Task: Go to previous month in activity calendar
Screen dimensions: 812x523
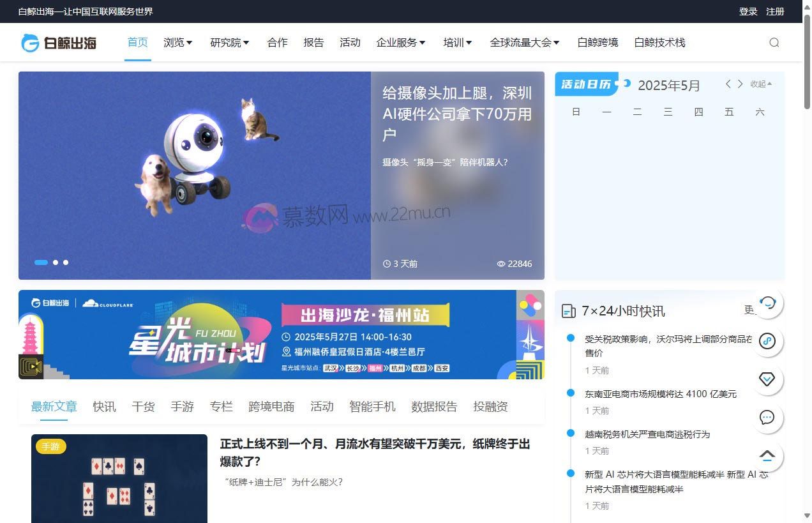Action: click(728, 84)
